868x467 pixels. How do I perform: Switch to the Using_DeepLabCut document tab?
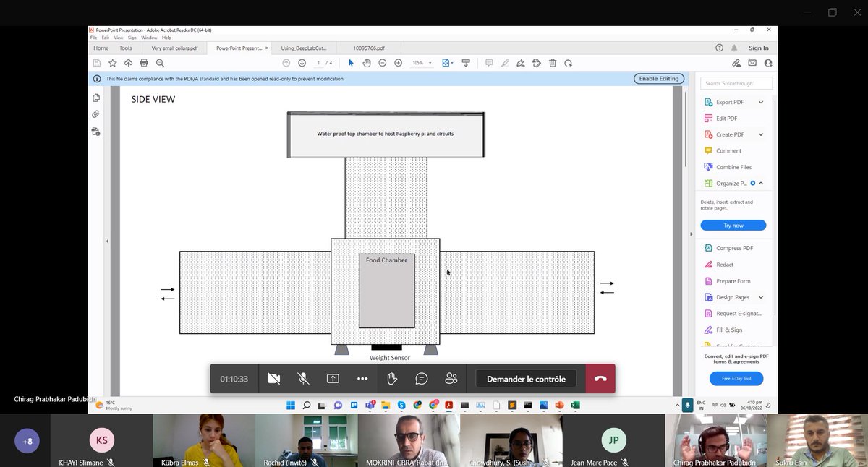coord(304,48)
